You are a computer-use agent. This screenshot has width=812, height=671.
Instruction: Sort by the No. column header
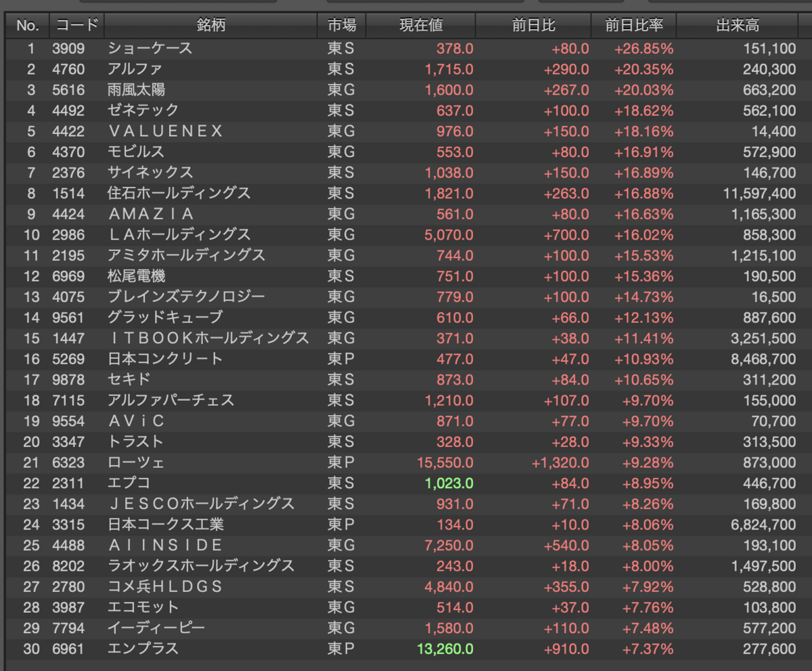tap(27, 26)
